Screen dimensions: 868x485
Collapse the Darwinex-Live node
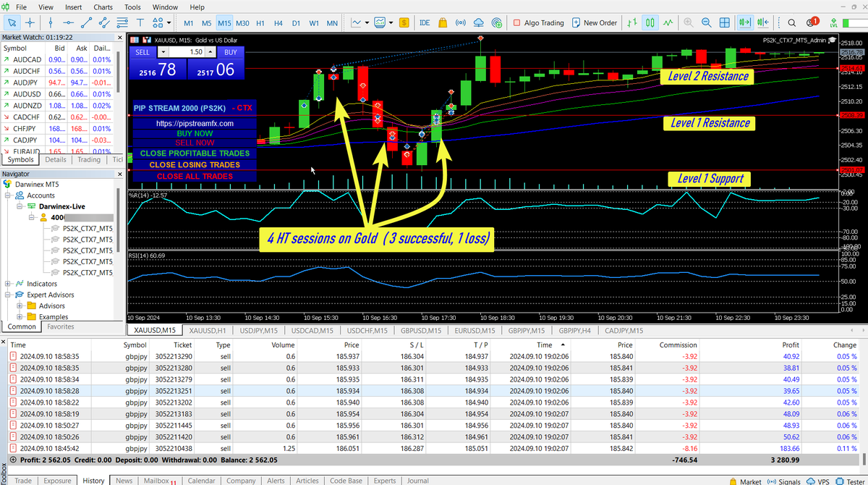point(20,206)
